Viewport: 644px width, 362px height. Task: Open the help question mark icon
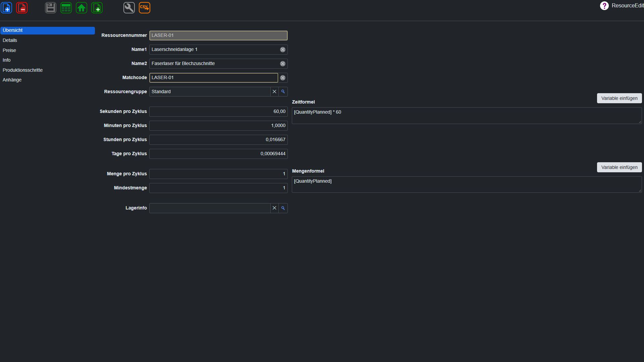tap(604, 6)
